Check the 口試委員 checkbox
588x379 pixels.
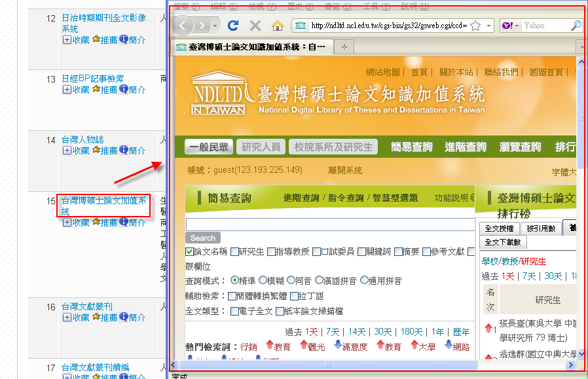point(316,251)
